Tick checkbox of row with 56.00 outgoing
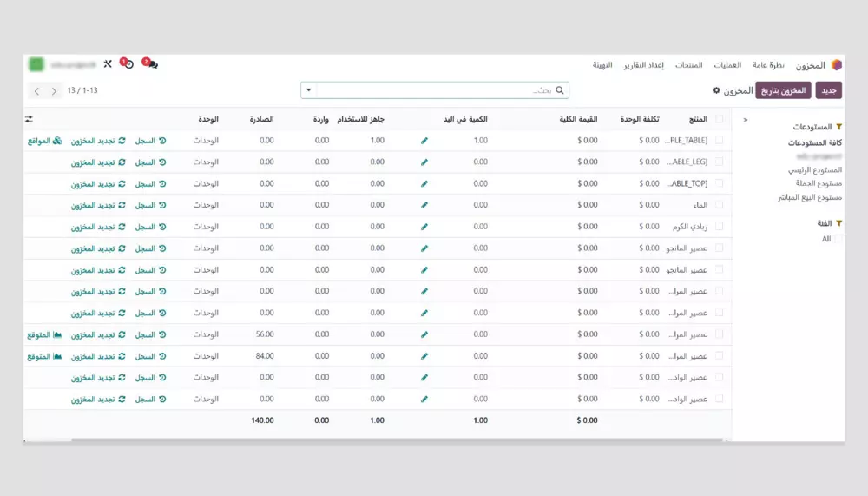This screenshot has height=496, width=868. coord(719,334)
